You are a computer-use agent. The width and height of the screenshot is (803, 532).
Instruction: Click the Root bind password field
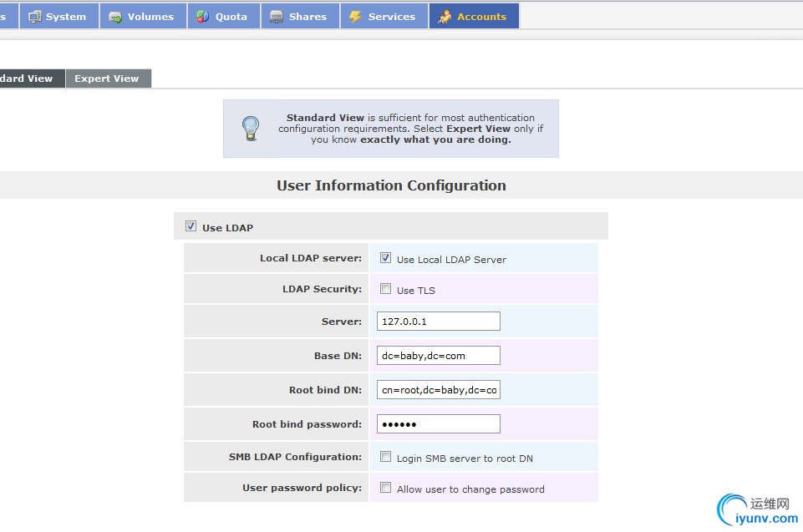tap(438, 424)
